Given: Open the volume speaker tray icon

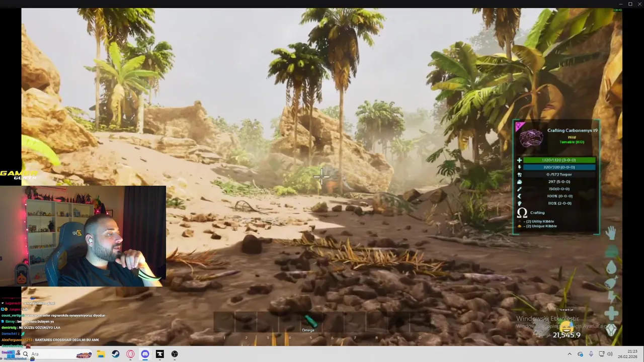Looking at the screenshot, I should [610, 354].
